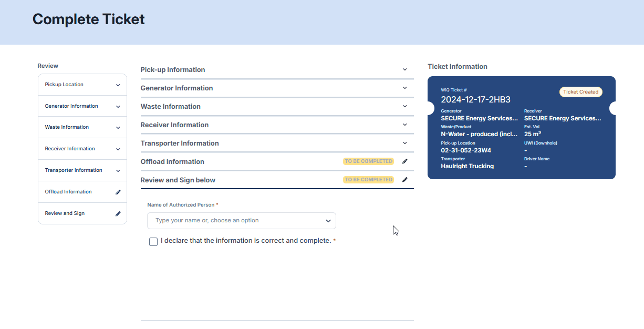
Task: Tick the declaration checkbox for correct information
Action: pos(153,242)
